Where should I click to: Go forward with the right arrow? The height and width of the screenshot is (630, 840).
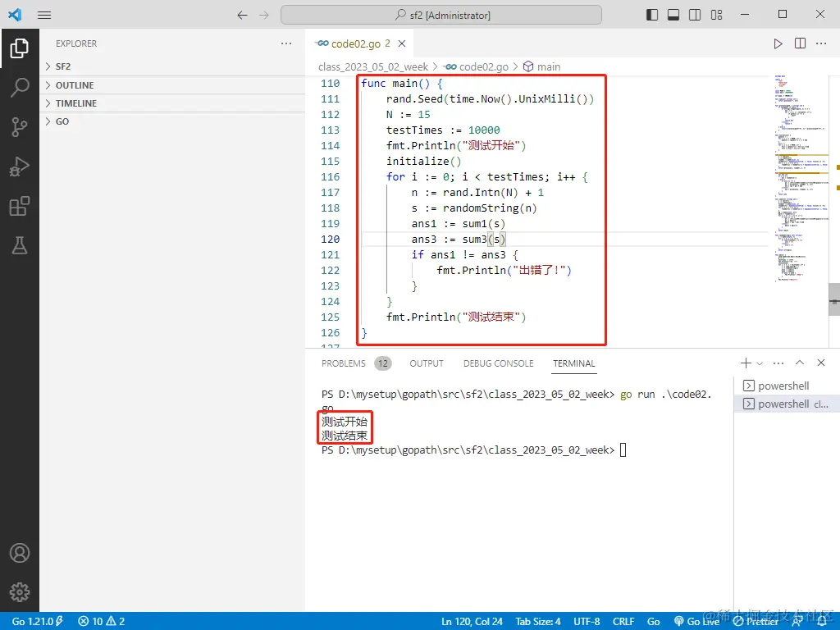[x=264, y=15]
